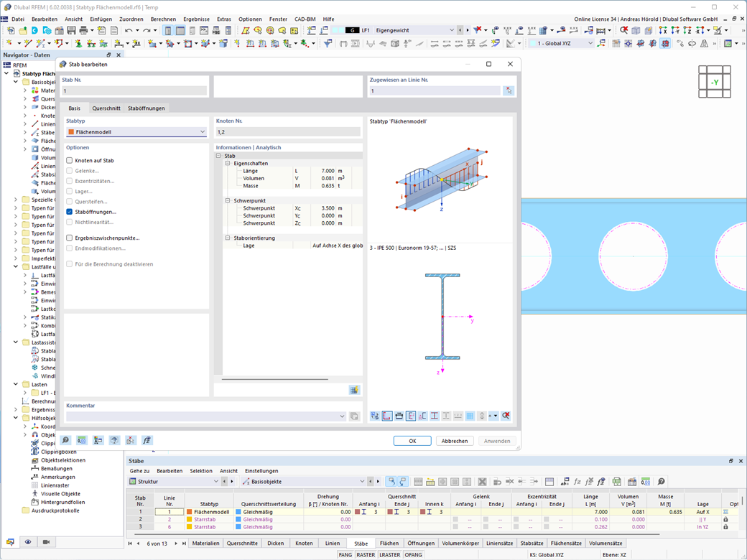
Task: Select the Querschnitte table tab
Action: tap(242, 543)
